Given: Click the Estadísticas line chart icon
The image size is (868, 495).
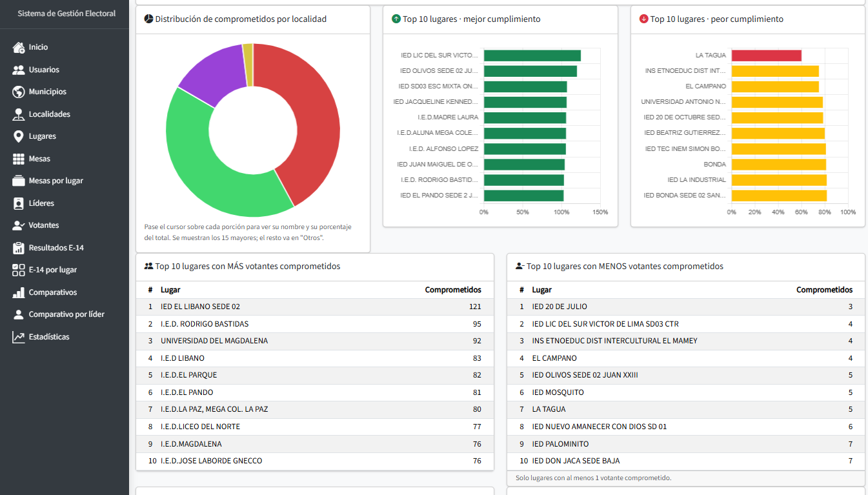Looking at the screenshot, I should (18, 337).
